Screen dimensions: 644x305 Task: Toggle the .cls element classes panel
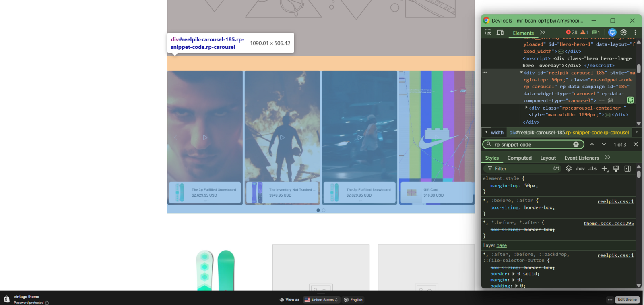592,169
